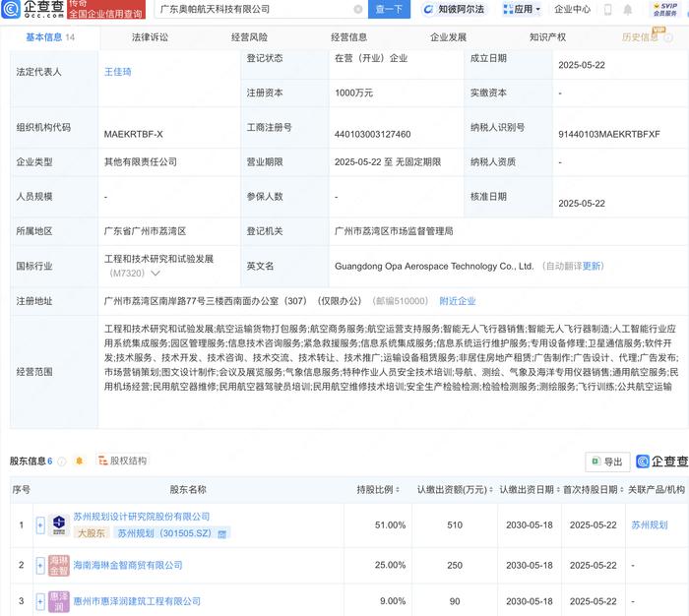Switch to 法律诉讼 tab
689x616 pixels.
pyautogui.click(x=150, y=37)
